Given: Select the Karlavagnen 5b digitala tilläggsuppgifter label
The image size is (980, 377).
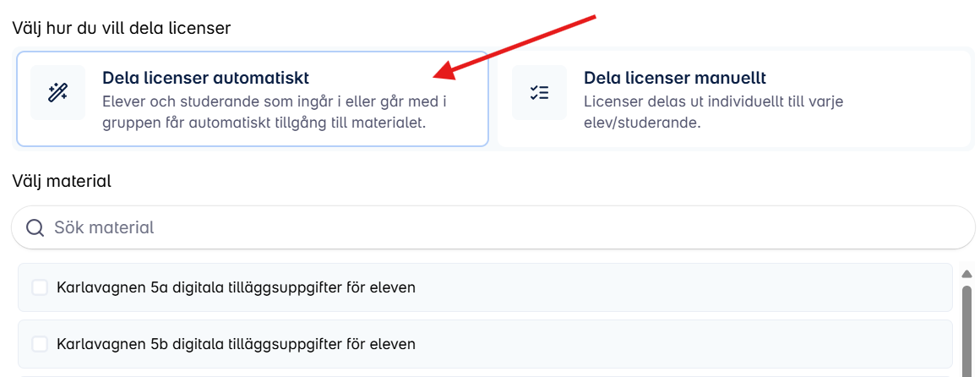Looking at the screenshot, I should [237, 344].
